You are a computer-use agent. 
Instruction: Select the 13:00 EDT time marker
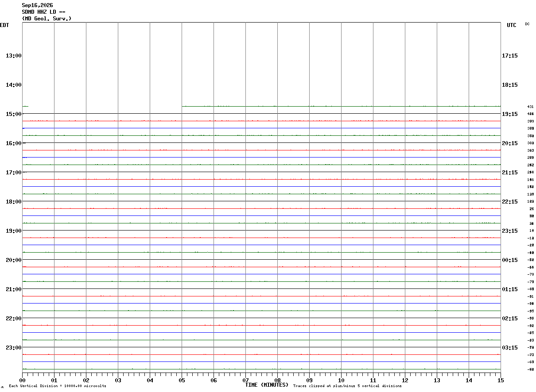tap(14, 56)
